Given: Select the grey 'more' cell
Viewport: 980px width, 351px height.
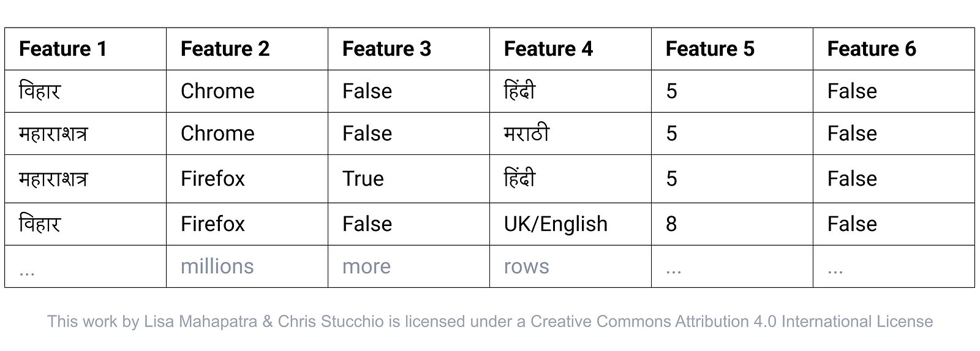Looking at the screenshot, I should pyautogui.click(x=366, y=266).
